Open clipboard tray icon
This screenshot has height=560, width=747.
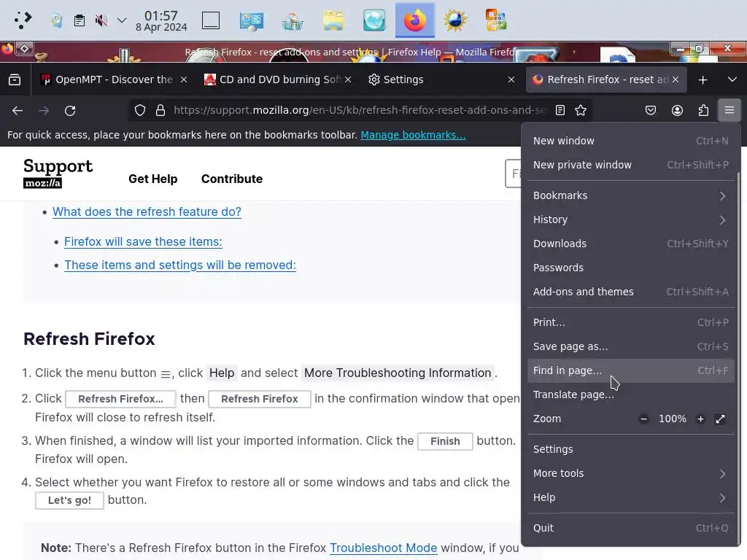(79, 20)
